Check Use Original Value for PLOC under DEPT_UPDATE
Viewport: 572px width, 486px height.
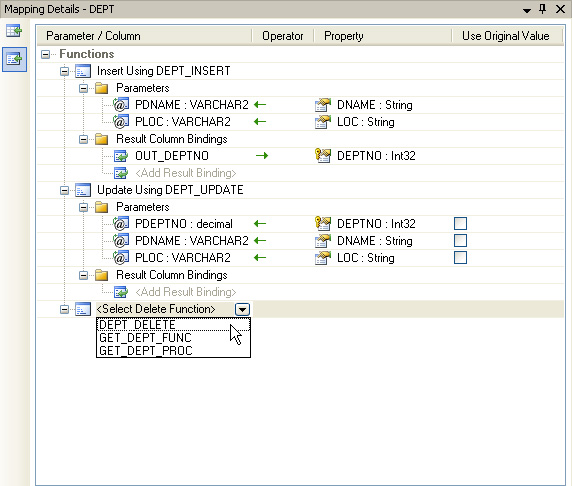click(x=460, y=258)
